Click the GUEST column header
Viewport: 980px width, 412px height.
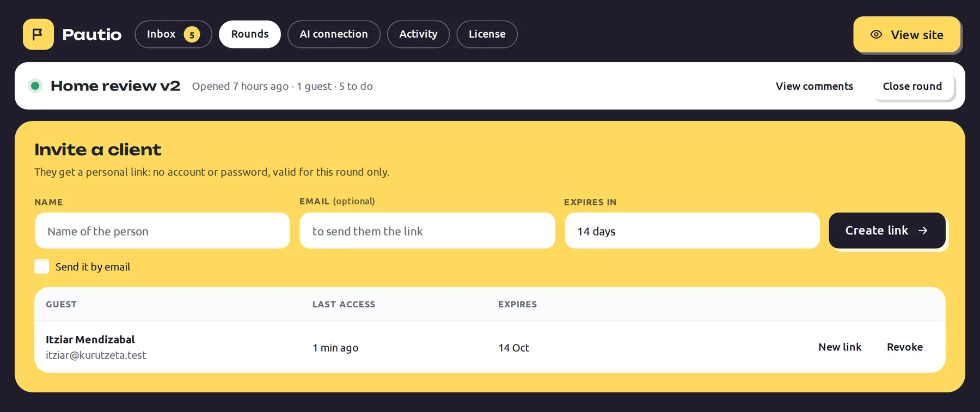61,304
